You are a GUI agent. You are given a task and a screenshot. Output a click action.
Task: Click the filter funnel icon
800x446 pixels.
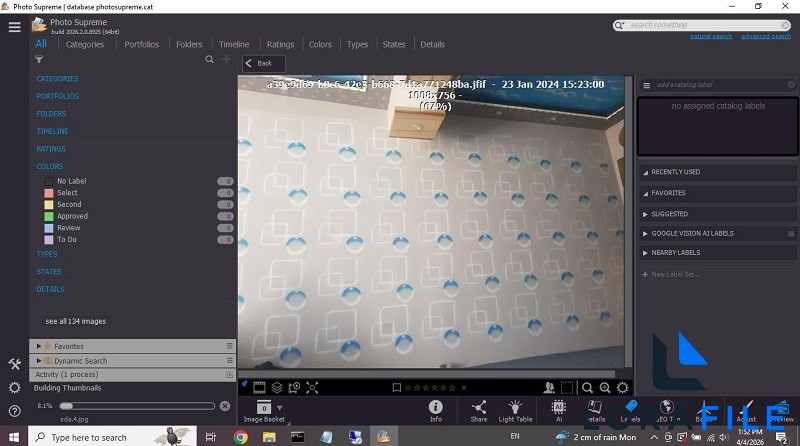click(39, 60)
